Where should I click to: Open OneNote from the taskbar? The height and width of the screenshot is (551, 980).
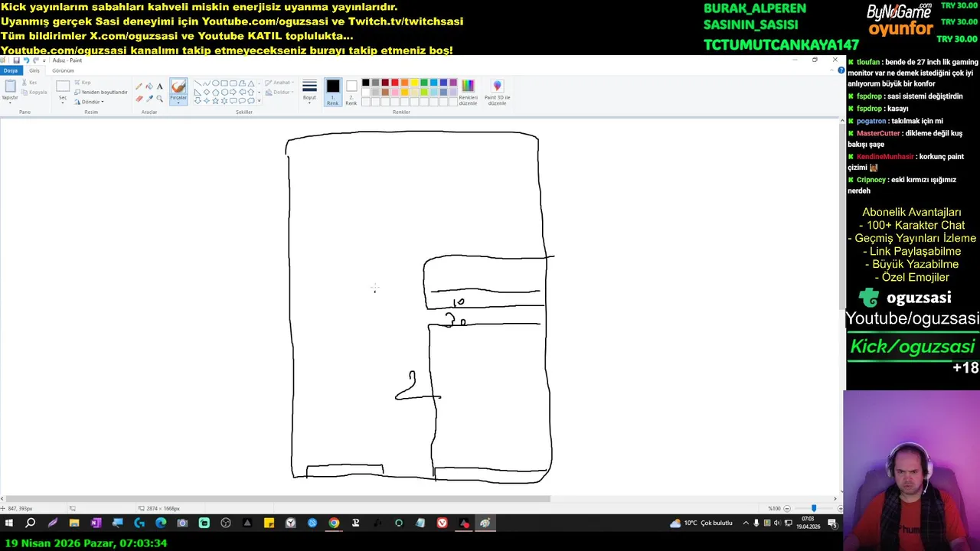coord(96,523)
